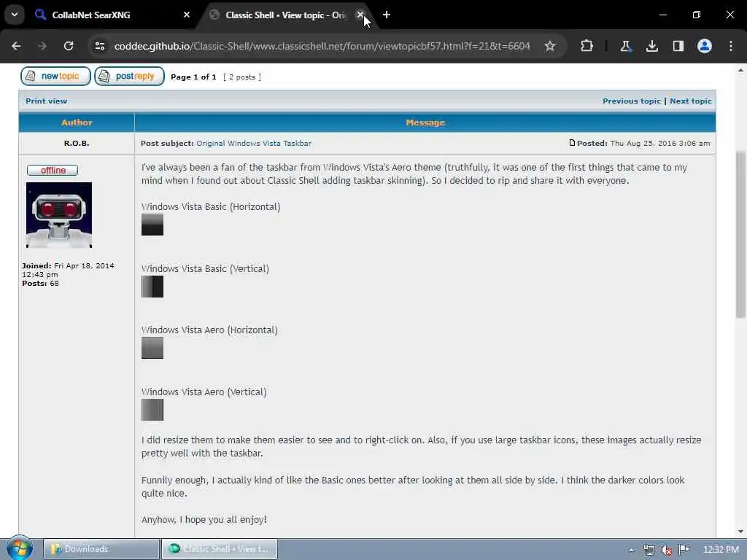
Task: Click the 'Page 1 of 1' text
Action: click(x=193, y=77)
